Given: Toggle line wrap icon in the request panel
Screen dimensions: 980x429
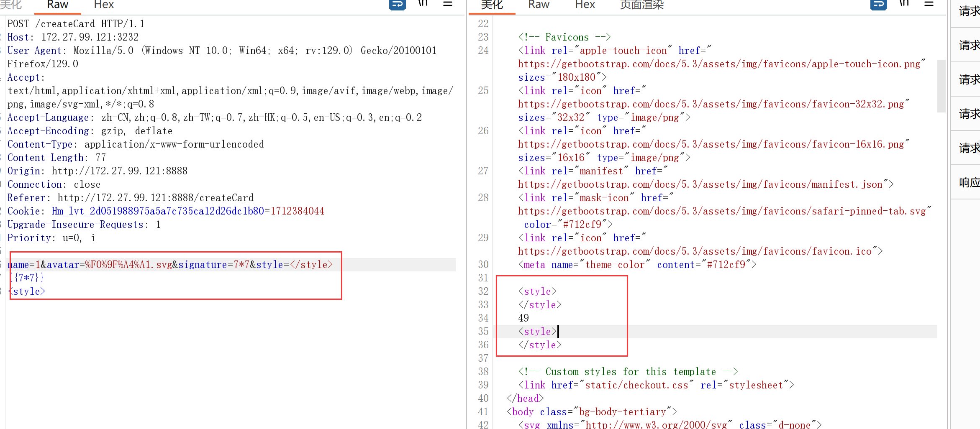Looking at the screenshot, I should point(397,5).
